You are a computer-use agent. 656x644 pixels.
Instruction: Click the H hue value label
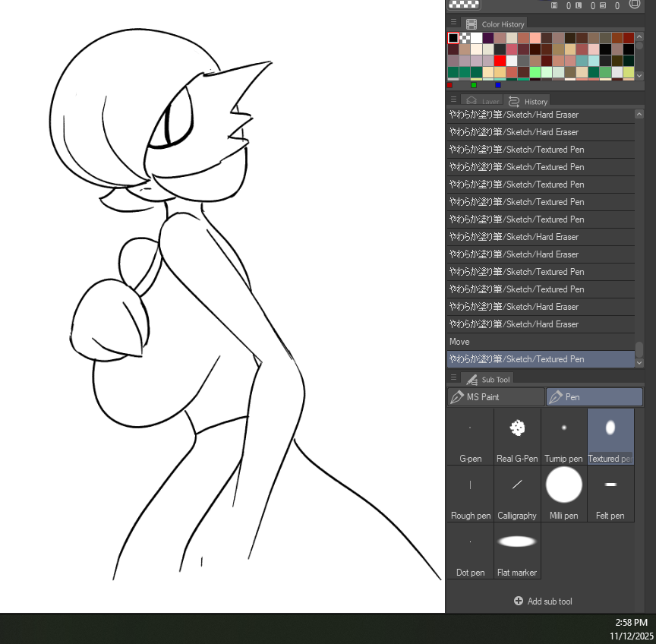[554, 5]
